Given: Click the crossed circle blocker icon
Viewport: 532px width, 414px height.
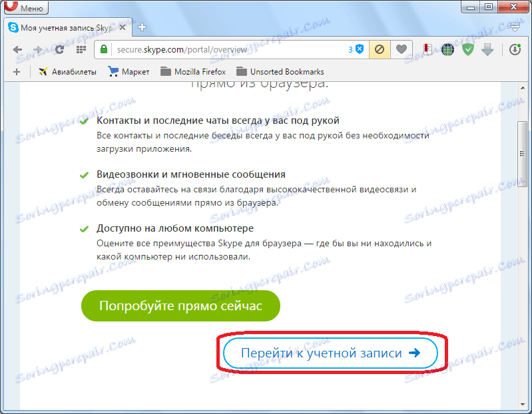Looking at the screenshot, I should (x=380, y=49).
